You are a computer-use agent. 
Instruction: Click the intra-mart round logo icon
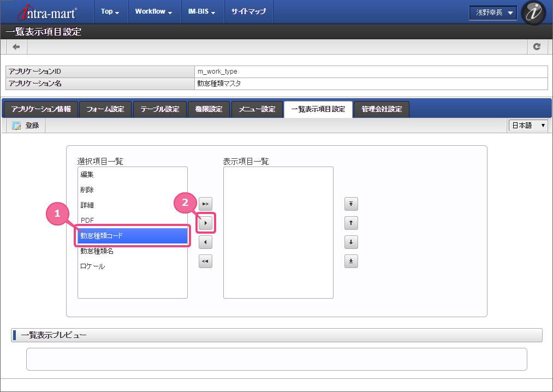[x=533, y=13]
